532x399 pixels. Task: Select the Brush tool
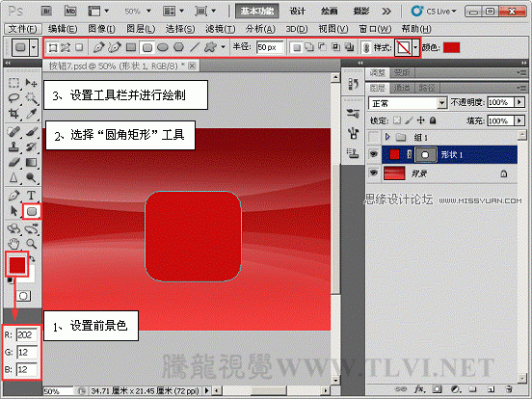point(32,132)
